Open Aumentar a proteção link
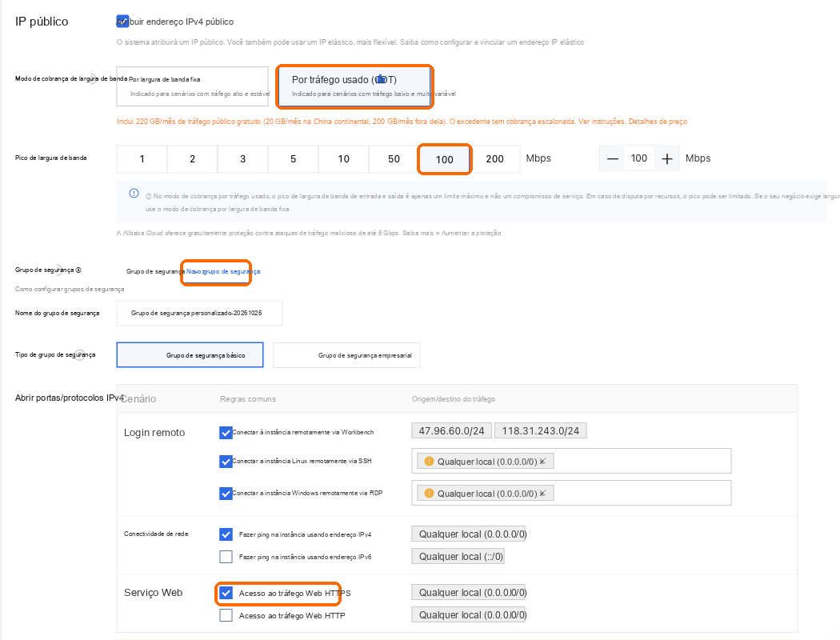This screenshot has height=640, width=840. [471, 233]
